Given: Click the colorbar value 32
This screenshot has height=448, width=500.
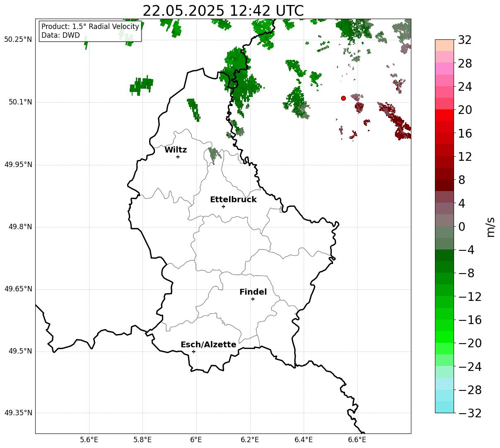Looking at the screenshot, I should pyautogui.click(x=465, y=40).
